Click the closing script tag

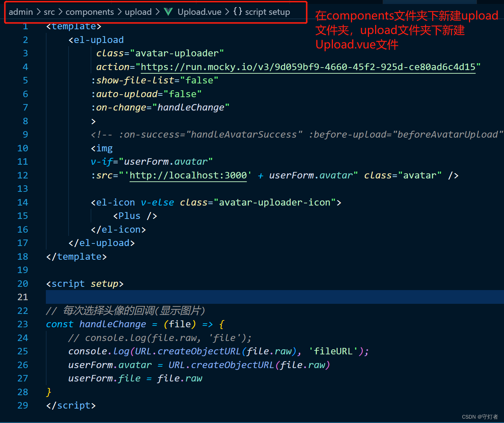[71, 405]
